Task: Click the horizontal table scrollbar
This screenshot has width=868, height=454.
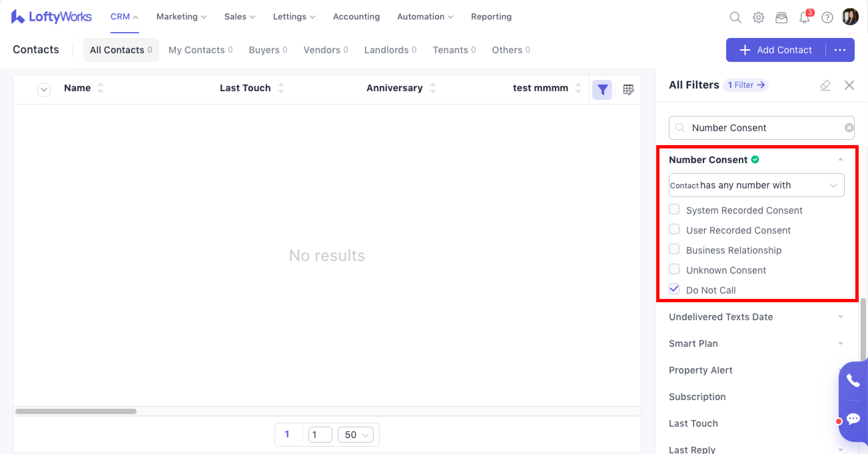Action: pyautogui.click(x=76, y=411)
